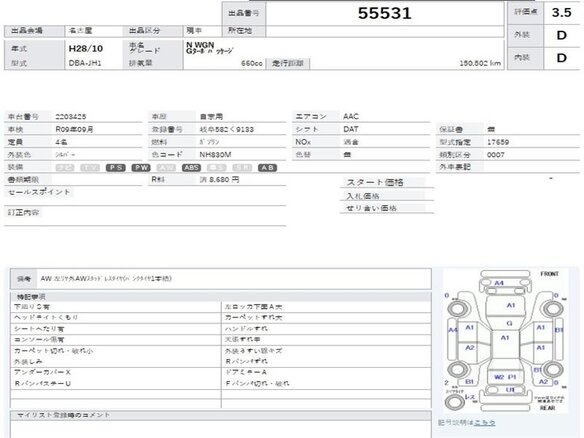Click the 備考 remarks text starting with AW
Image resolution: width=584 pixels, height=438 pixels.
pos(106,279)
